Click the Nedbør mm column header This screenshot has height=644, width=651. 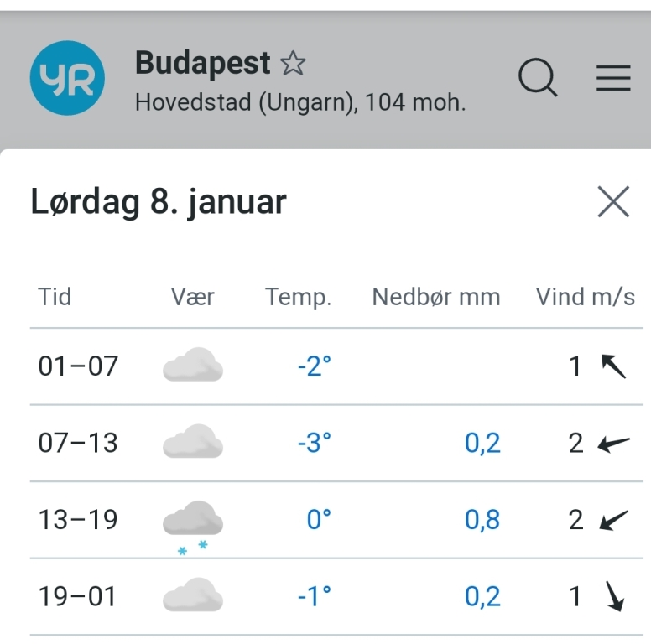(436, 297)
